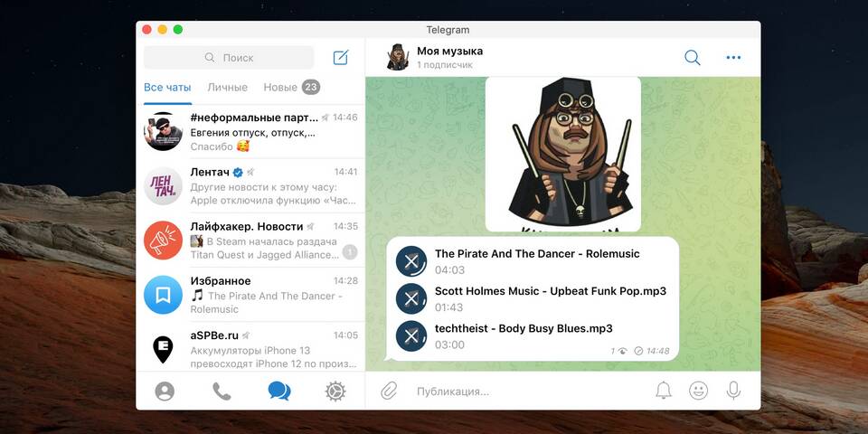Click the Лентач avatar image

coord(163,186)
